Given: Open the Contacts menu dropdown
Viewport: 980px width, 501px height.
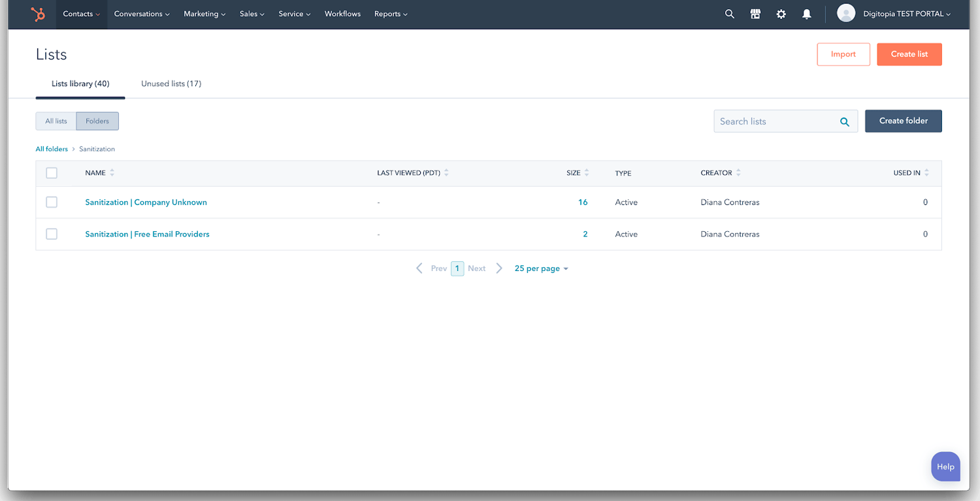Looking at the screenshot, I should tap(80, 14).
